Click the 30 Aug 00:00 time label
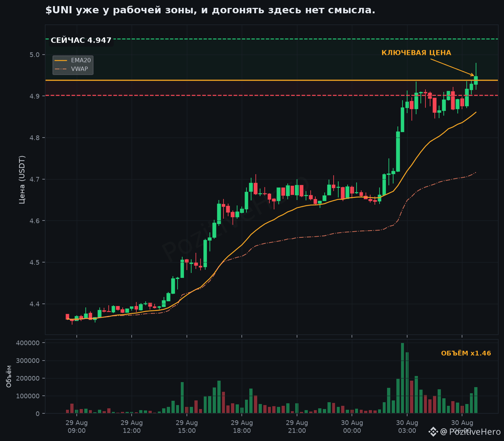This screenshot has height=441, width=504. coord(352,427)
